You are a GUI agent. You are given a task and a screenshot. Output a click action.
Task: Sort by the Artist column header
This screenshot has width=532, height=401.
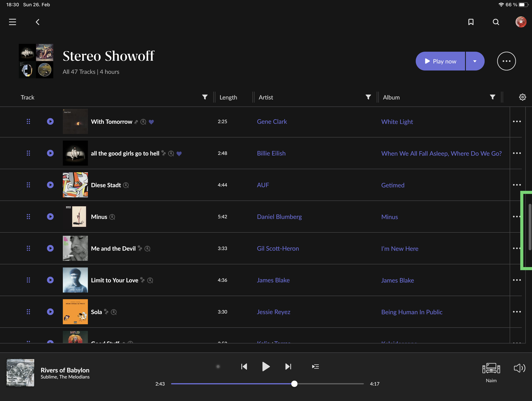coord(266,98)
